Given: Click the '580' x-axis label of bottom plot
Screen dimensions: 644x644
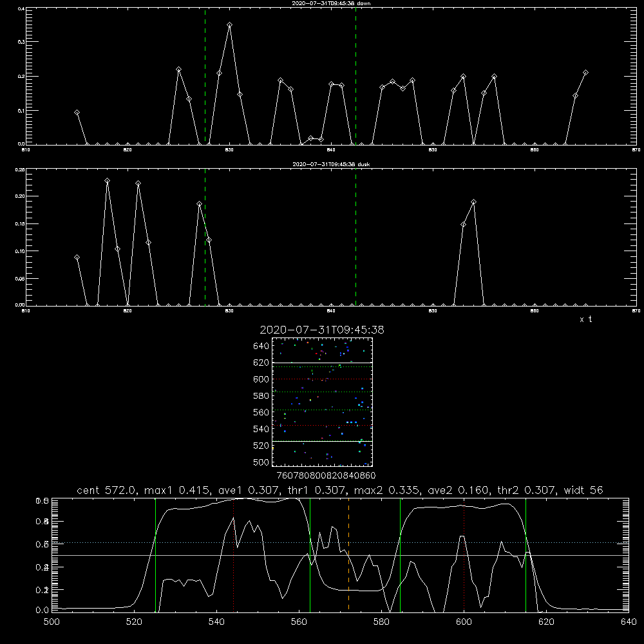Looking at the screenshot, I should coord(381,622).
